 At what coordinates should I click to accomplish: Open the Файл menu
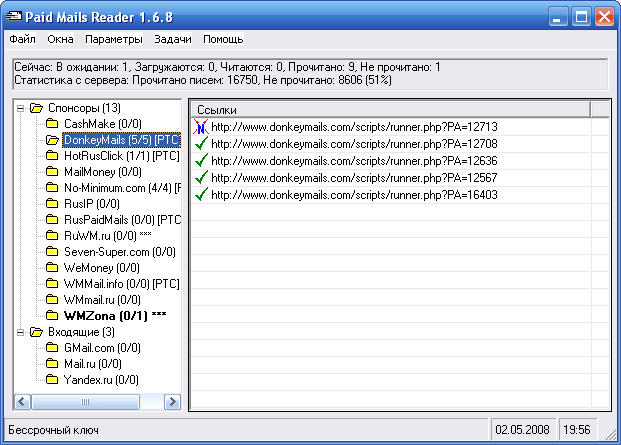point(23,39)
